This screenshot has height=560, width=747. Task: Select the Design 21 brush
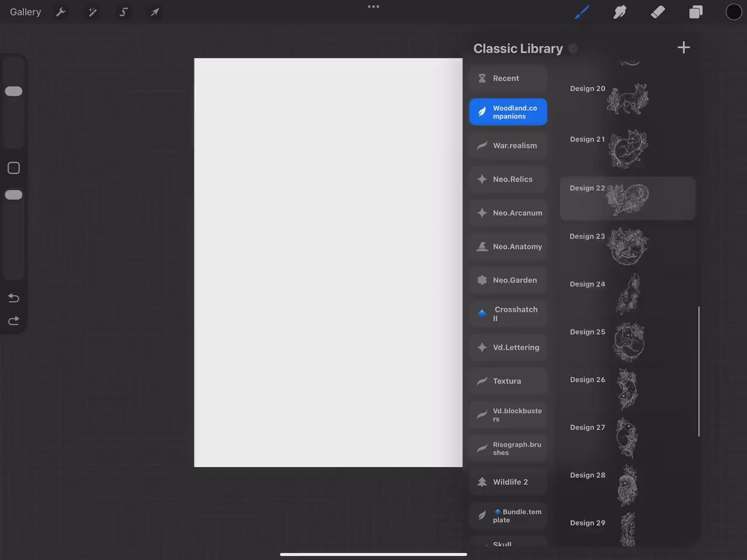[627, 149]
